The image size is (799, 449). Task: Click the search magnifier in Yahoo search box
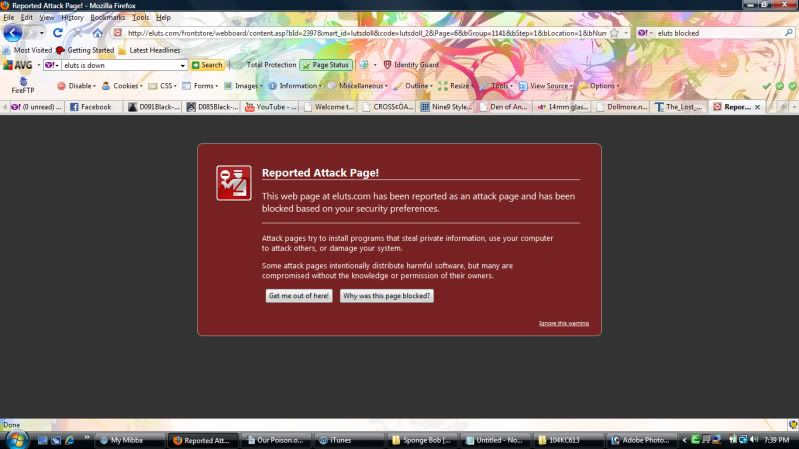[x=788, y=33]
